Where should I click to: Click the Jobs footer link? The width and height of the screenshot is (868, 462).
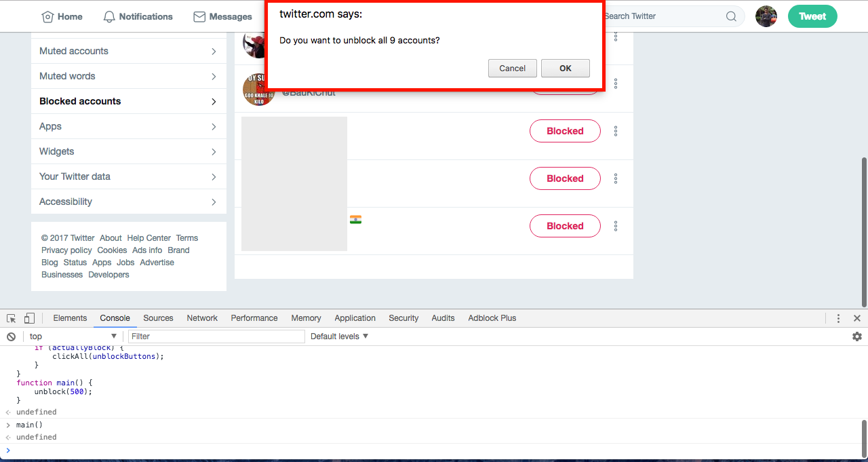coord(125,263)
